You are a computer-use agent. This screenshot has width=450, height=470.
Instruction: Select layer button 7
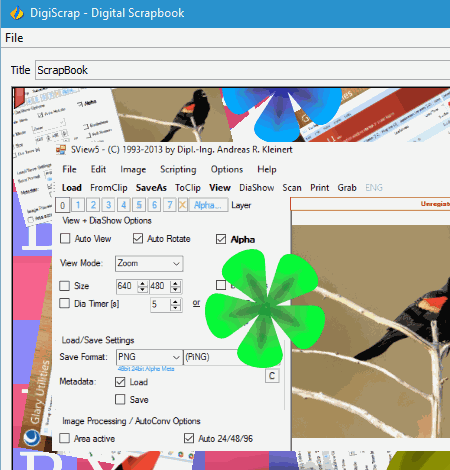coord(170,205)
